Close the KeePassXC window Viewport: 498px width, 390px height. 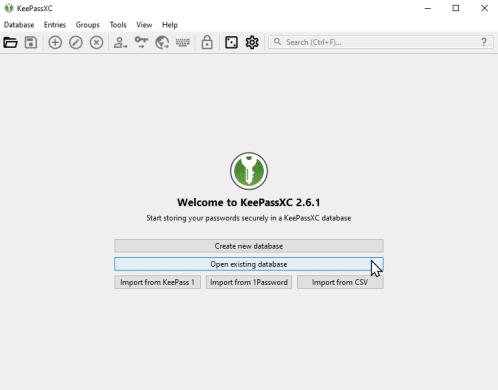tap(484, 8)
